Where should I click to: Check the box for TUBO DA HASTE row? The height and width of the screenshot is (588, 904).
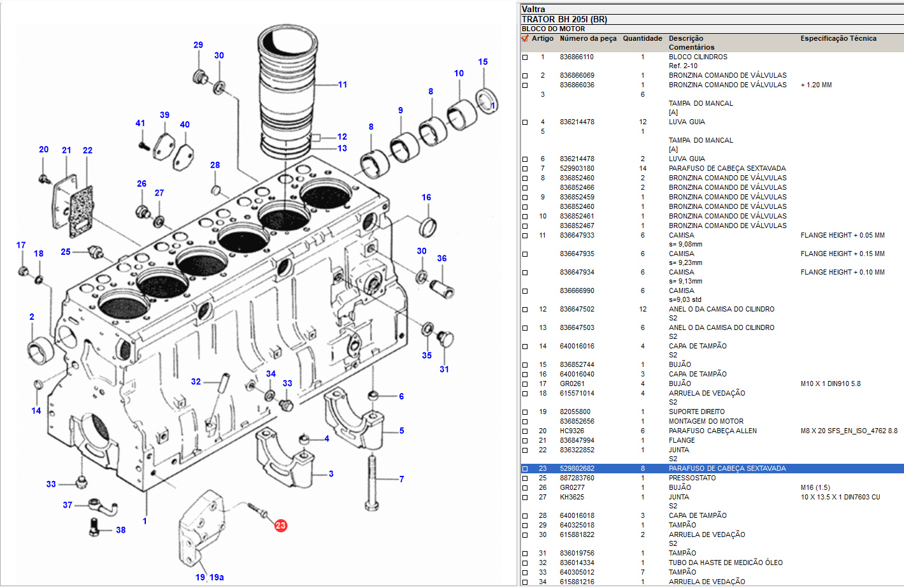click(x=525, y=563)
